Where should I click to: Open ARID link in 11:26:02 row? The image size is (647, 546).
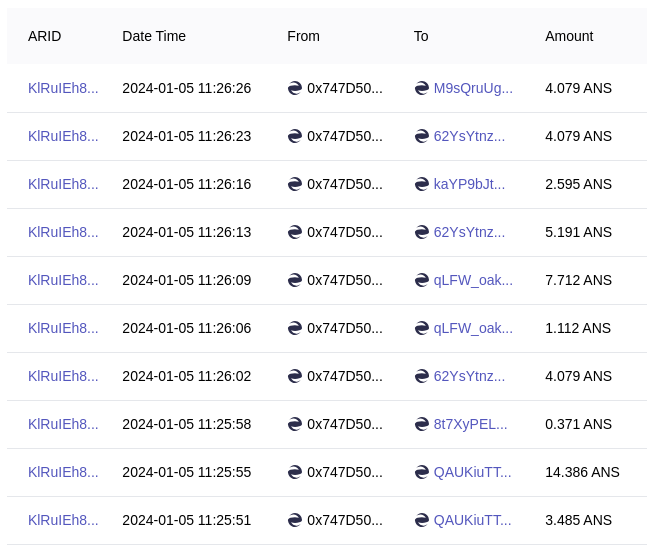[63, 376]
